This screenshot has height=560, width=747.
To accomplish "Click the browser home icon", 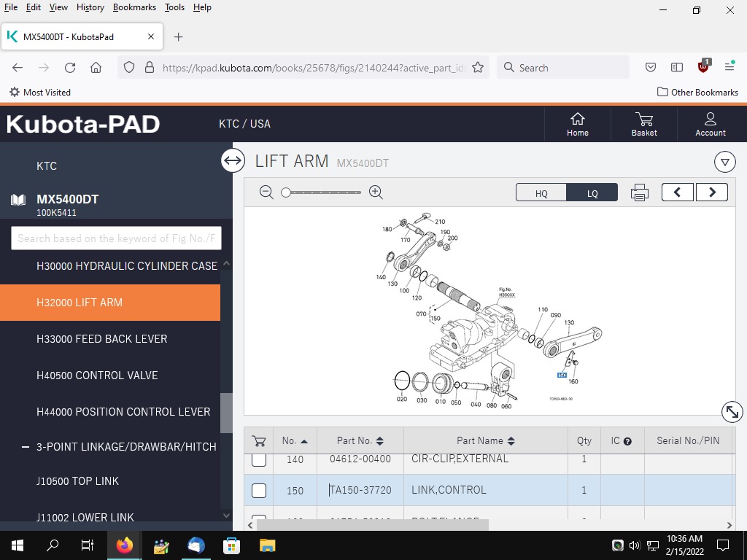I will point(96,68).
